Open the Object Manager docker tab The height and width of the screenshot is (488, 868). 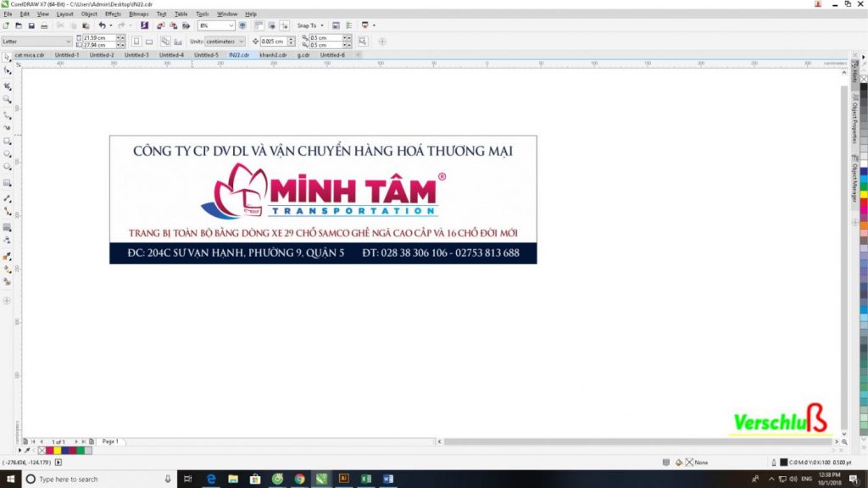point(854,179)
